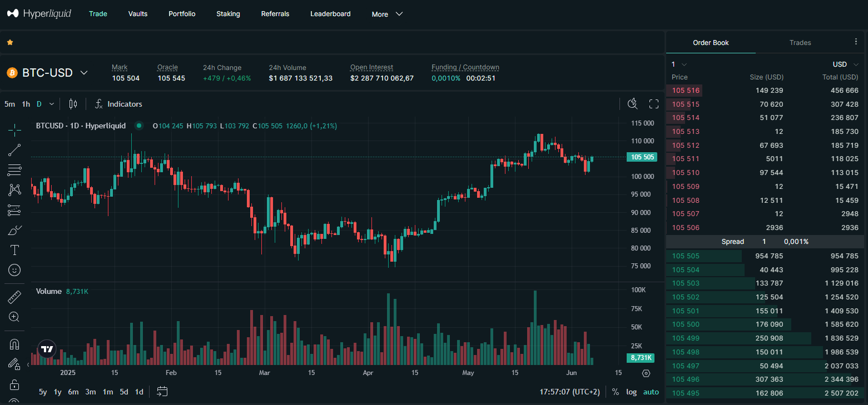Click the Bitcoin coin icon
This screenshot has width=868, height=405.
12,73
